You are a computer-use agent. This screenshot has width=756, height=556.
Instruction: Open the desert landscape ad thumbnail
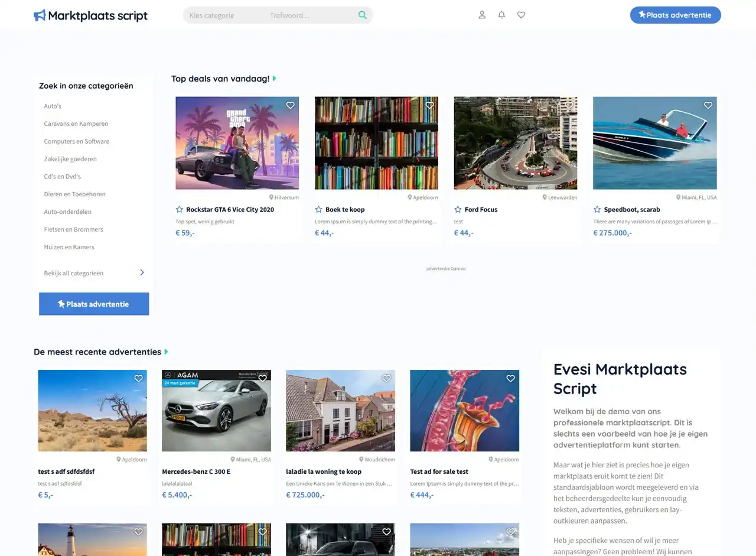92,411
